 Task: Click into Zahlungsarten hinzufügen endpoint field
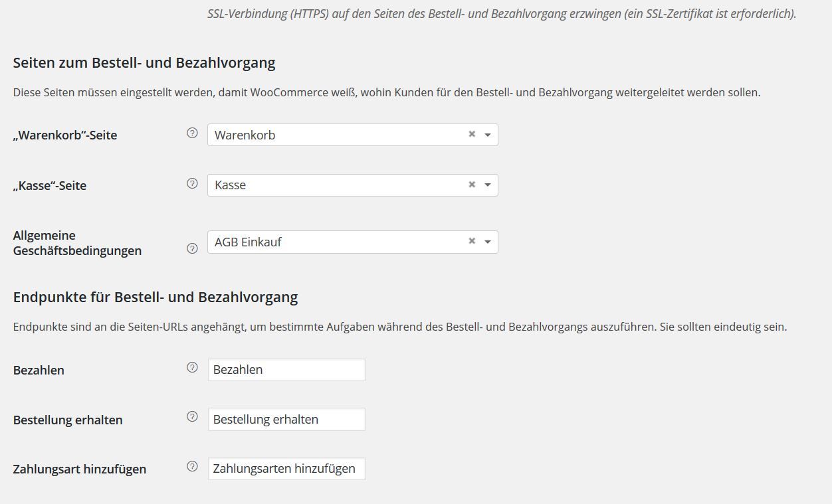286,469
